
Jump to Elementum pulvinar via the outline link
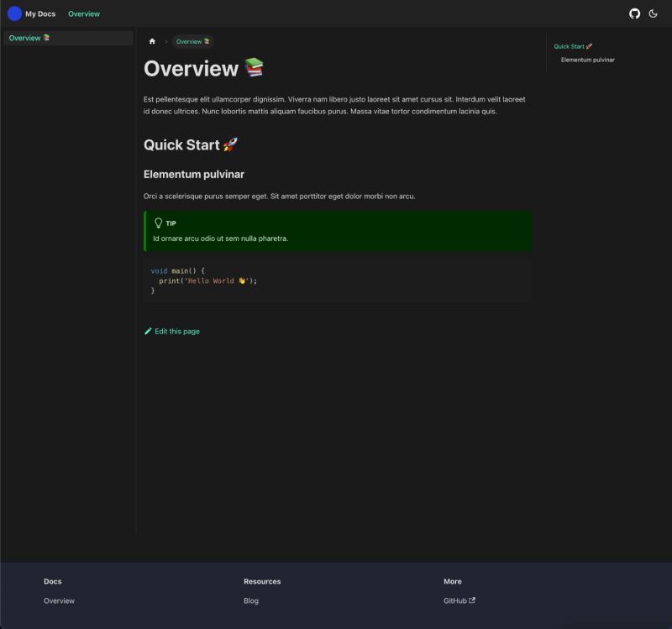[587, 60]
